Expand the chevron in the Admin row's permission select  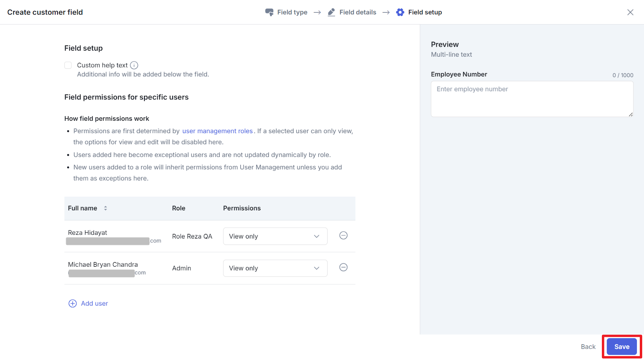[x=317, y=268]
